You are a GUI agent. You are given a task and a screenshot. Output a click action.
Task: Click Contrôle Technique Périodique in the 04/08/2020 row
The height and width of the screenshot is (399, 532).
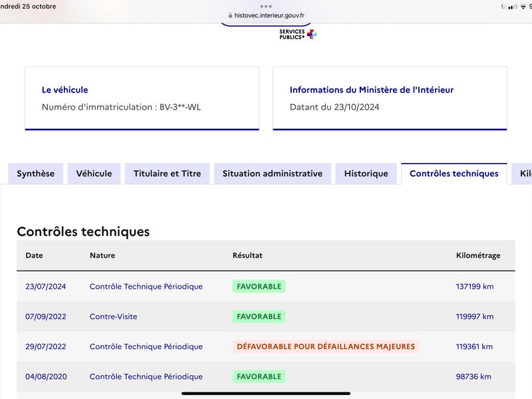click(x=146, y=376)
